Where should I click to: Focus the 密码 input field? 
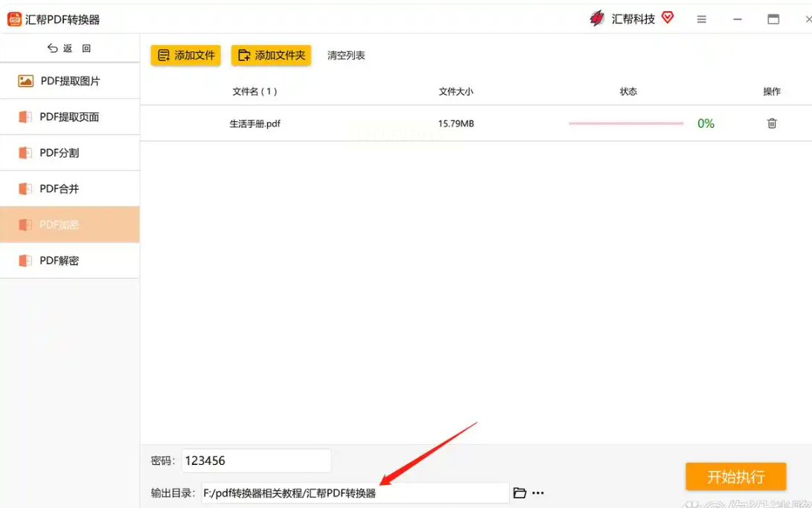click(256, 460)
